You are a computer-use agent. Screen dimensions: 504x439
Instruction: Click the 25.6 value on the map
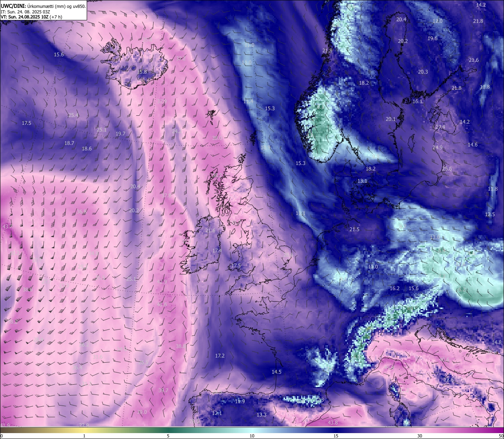(447, 169)
